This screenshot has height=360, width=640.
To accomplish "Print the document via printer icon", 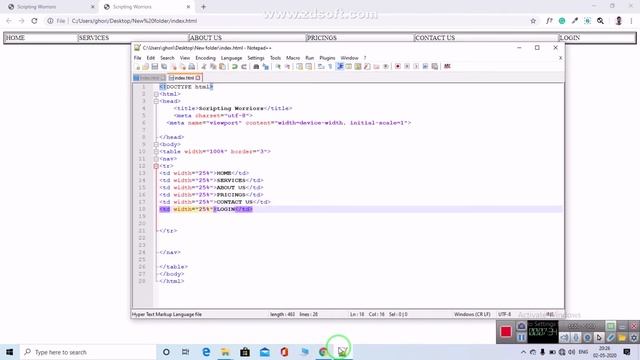I will tap(191, 67).
